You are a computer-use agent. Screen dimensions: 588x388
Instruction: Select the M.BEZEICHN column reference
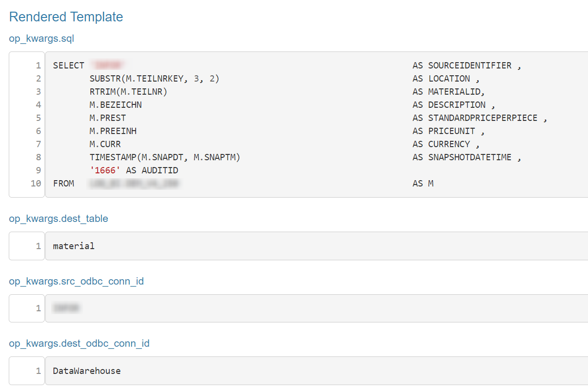tap(111, 104)
